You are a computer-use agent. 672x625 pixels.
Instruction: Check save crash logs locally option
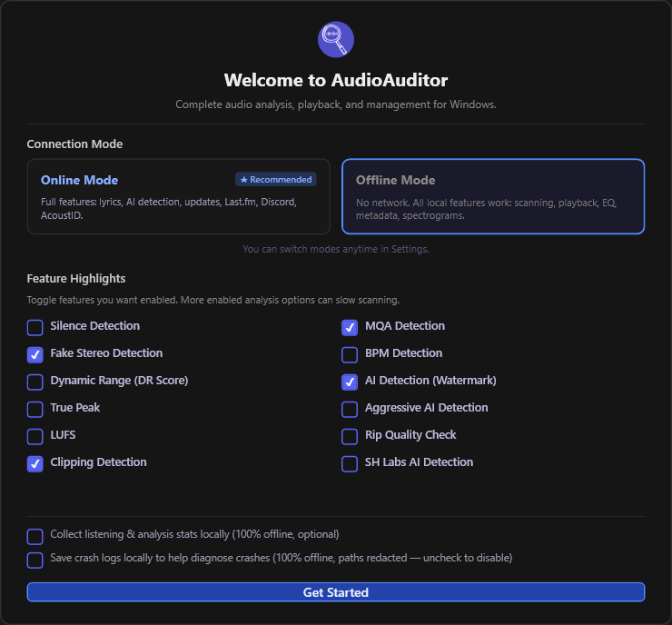(x=35, y=561)
